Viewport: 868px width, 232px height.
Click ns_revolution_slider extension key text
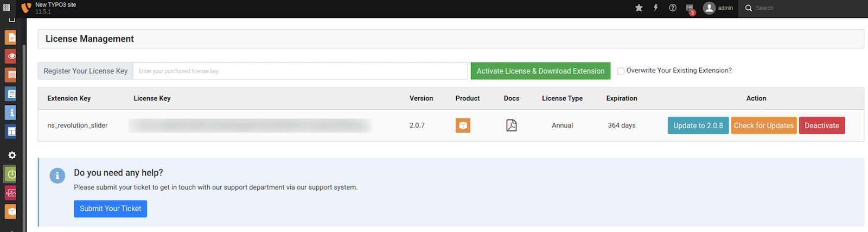pos(78,126)
